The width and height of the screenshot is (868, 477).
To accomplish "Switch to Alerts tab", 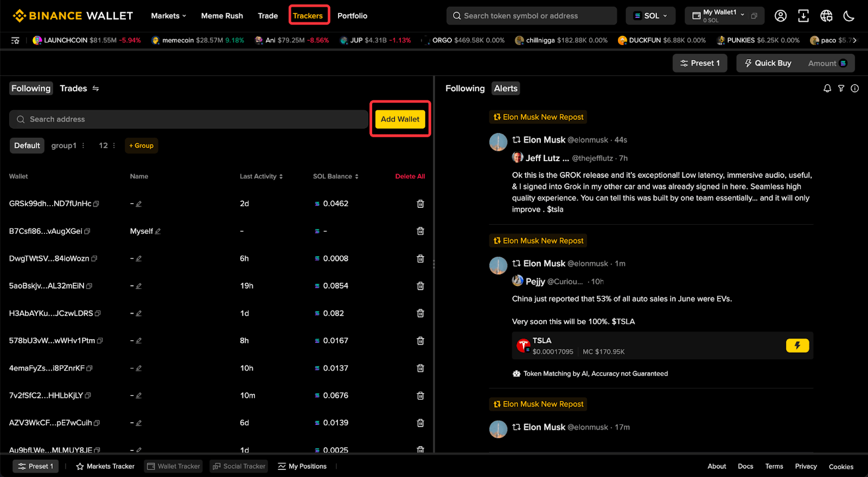I will point(506,88).
